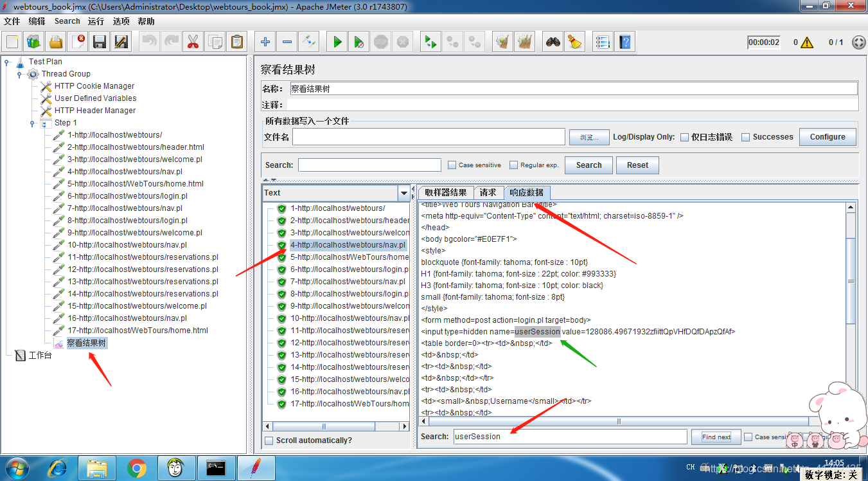Clear results with single broom icon
The height and width of the screenshot is (481, 868).
502,42
